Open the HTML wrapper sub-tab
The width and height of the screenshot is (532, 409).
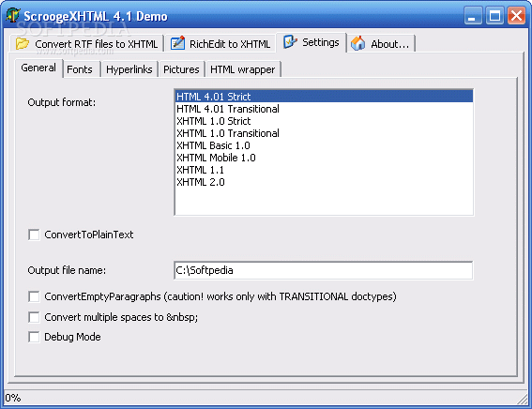point(243,69)
